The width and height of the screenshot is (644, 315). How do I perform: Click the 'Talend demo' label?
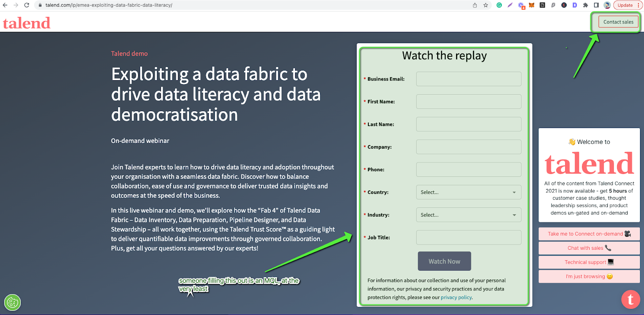click(129, 54)
